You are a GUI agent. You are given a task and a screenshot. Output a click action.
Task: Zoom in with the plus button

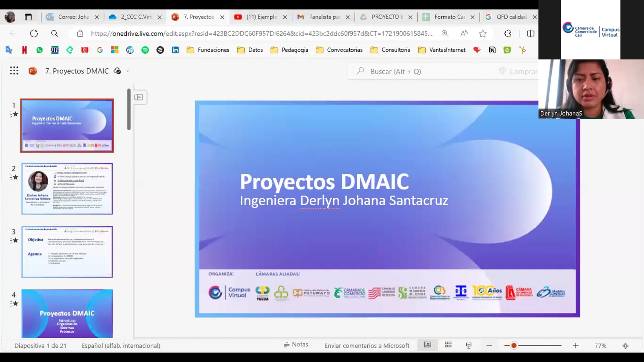point(576,346)
